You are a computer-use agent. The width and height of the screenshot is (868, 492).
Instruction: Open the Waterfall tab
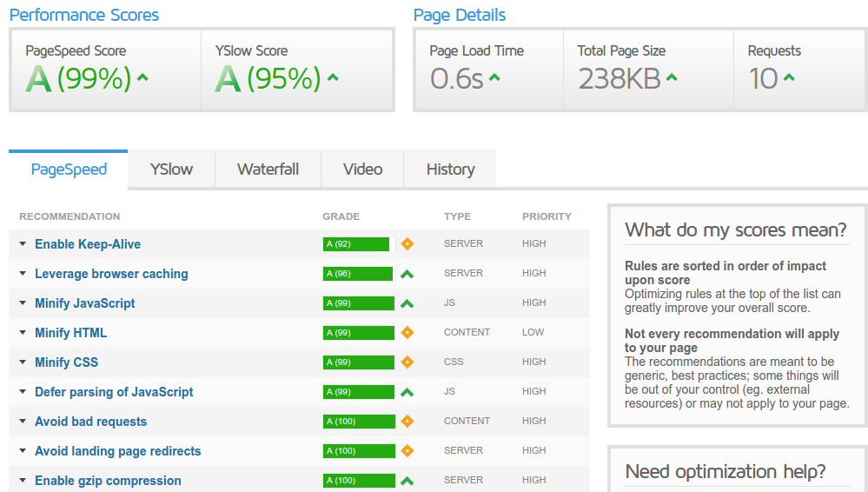point(268,170)
